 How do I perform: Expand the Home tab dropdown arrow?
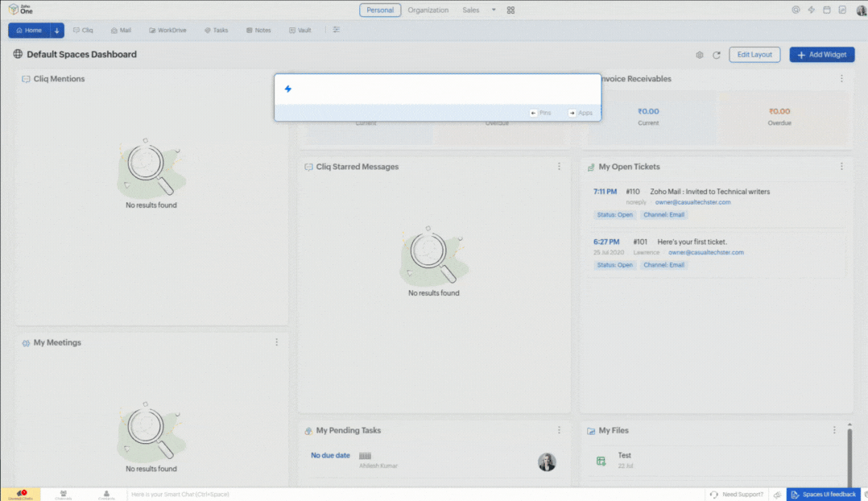(56, 31)
